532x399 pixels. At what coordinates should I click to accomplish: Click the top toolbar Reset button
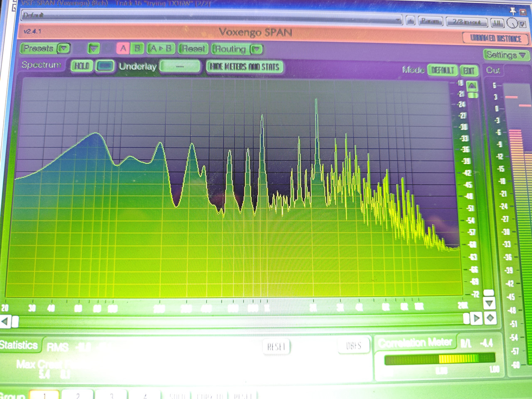click(x=193, y=49)
